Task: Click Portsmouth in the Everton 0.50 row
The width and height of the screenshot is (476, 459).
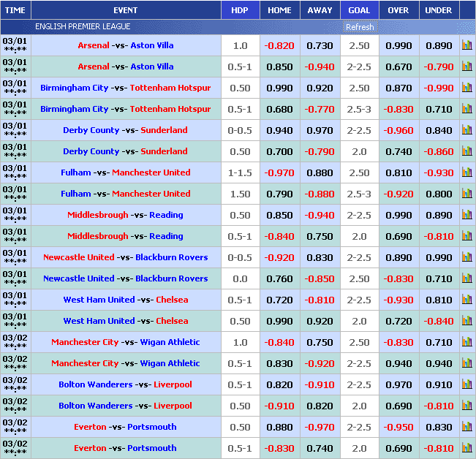Action: click(152, 427)
